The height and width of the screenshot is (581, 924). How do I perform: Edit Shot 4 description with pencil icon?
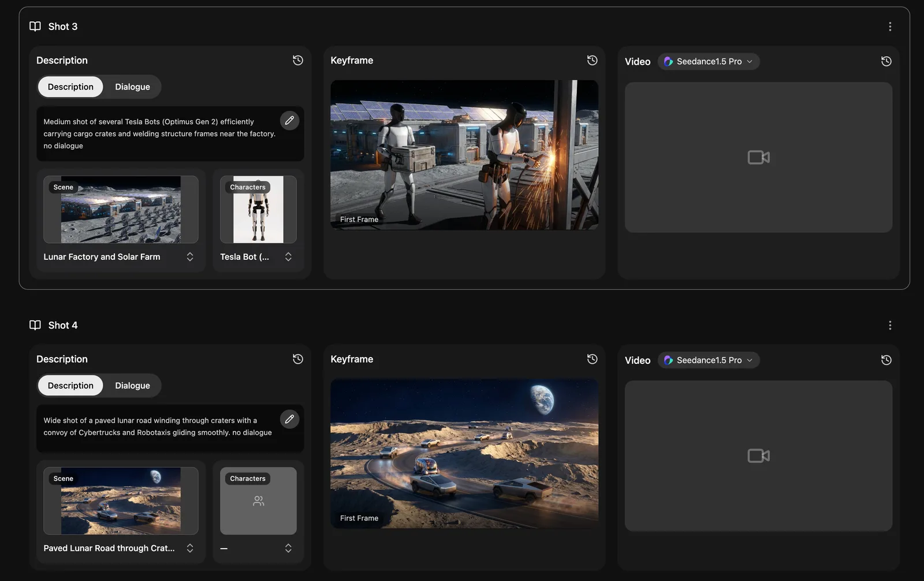[289, 419]
